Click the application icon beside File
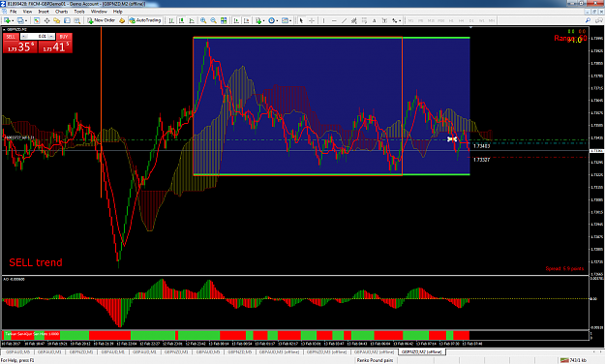605x364 pixels. click(4, 12)
